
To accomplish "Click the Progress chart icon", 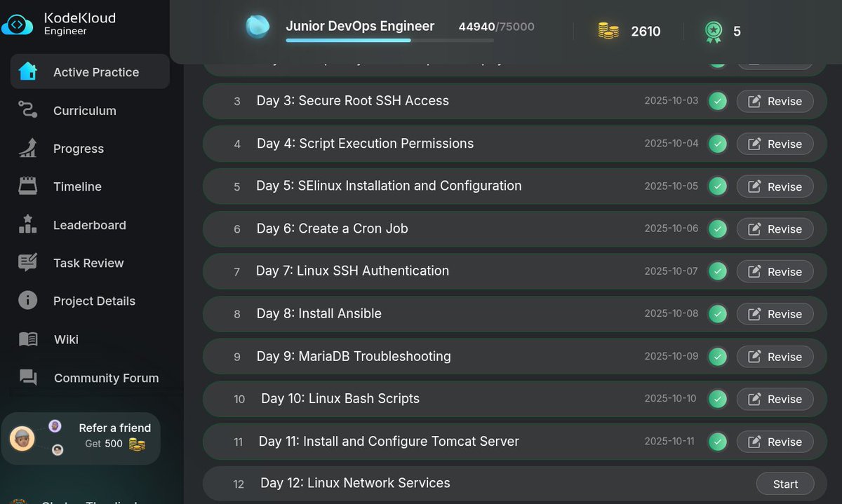I will (x=27, y=148).
